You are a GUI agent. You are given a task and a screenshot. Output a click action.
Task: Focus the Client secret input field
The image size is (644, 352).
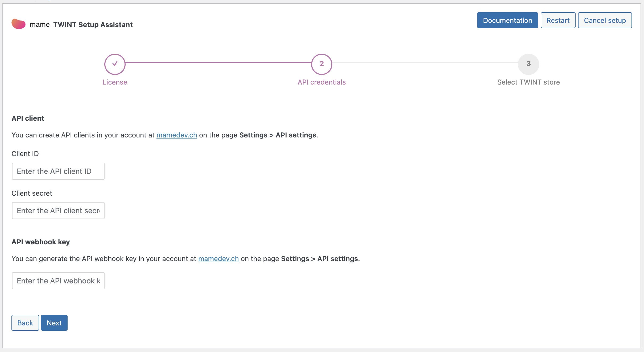[x=58, y=211]
